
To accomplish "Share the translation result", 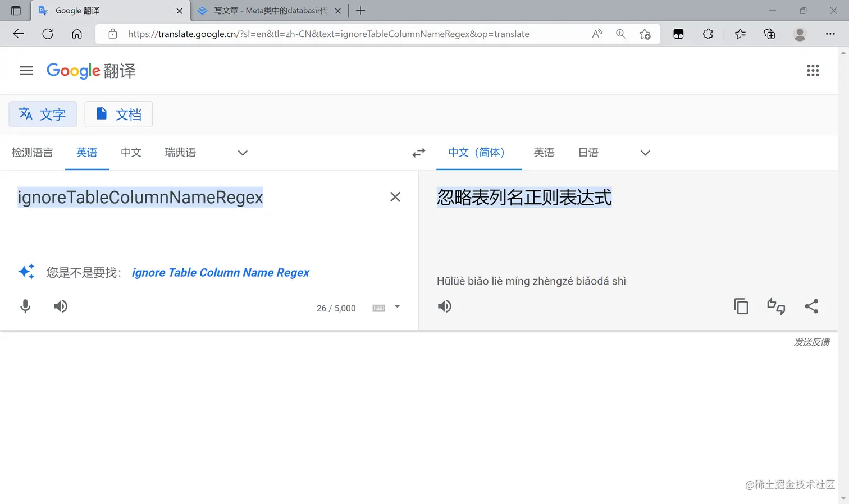I will coord(811,306).
